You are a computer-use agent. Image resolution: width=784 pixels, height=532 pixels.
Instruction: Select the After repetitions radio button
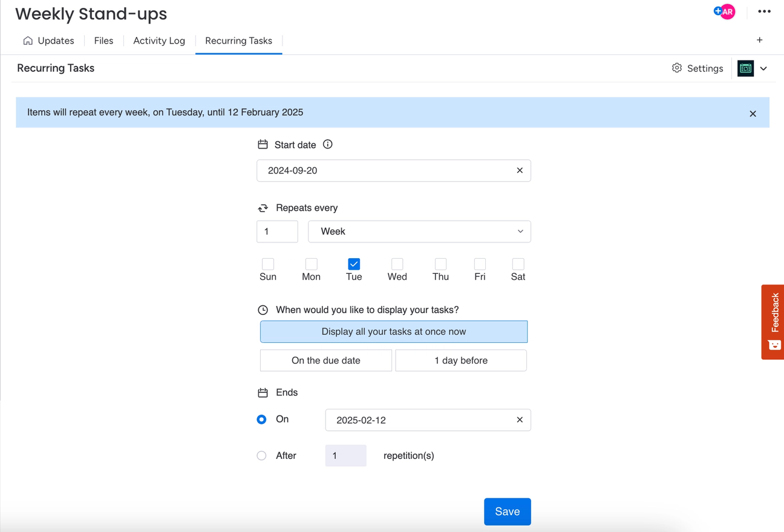[261, 456]
